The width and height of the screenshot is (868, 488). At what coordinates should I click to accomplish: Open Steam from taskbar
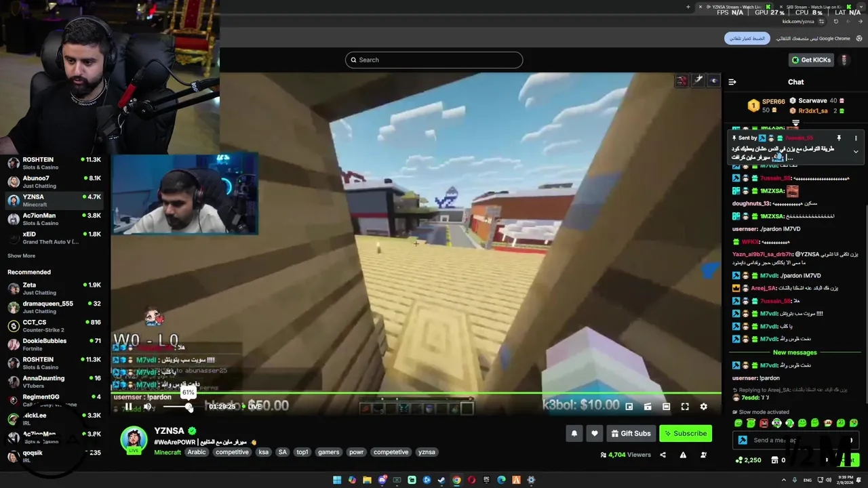coord(441,480)
